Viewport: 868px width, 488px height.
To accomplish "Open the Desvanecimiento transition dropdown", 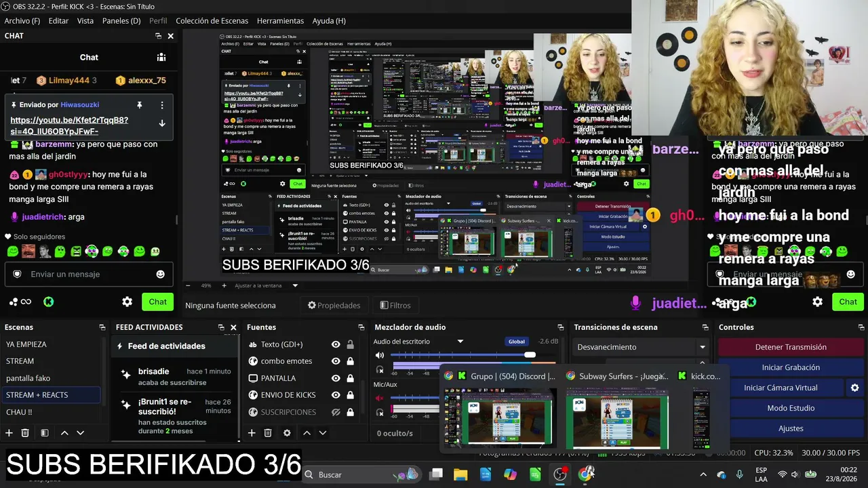I will tap(640, 347).
